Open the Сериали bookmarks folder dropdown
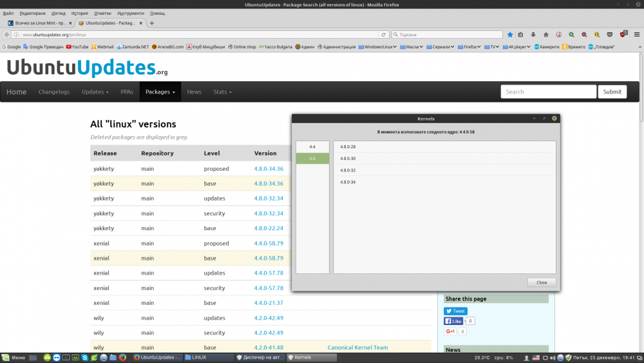 point(440,47)
